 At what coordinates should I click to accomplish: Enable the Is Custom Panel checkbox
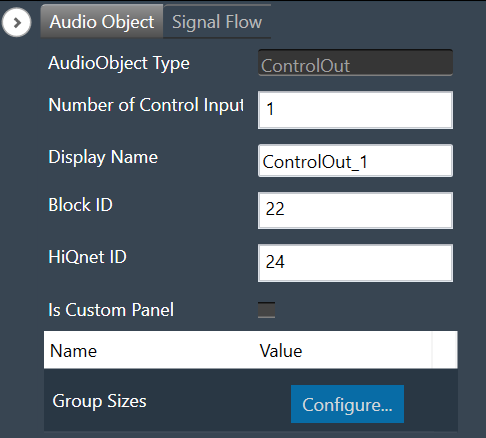266,310
